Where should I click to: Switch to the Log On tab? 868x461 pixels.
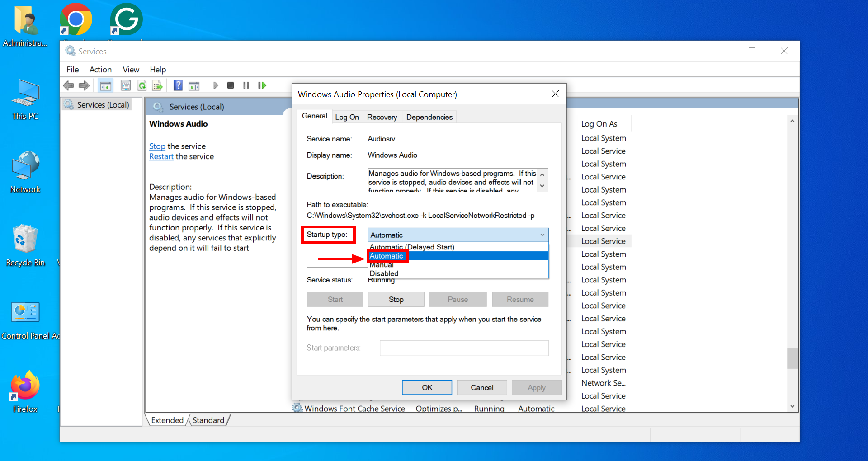tap(347, 117)
